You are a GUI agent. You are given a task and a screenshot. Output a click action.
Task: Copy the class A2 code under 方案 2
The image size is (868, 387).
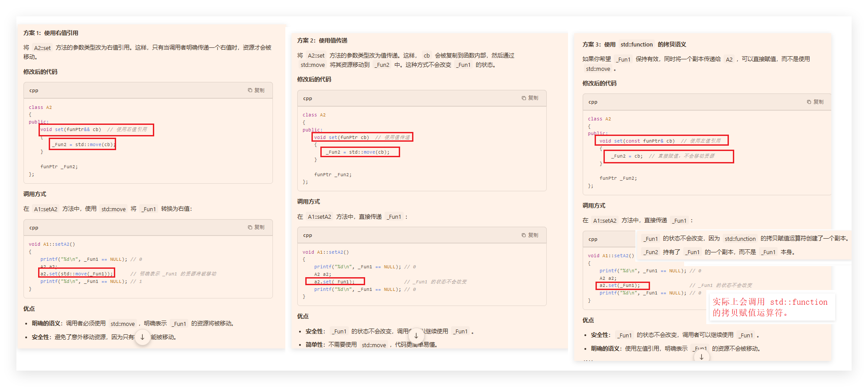point(530,98)
